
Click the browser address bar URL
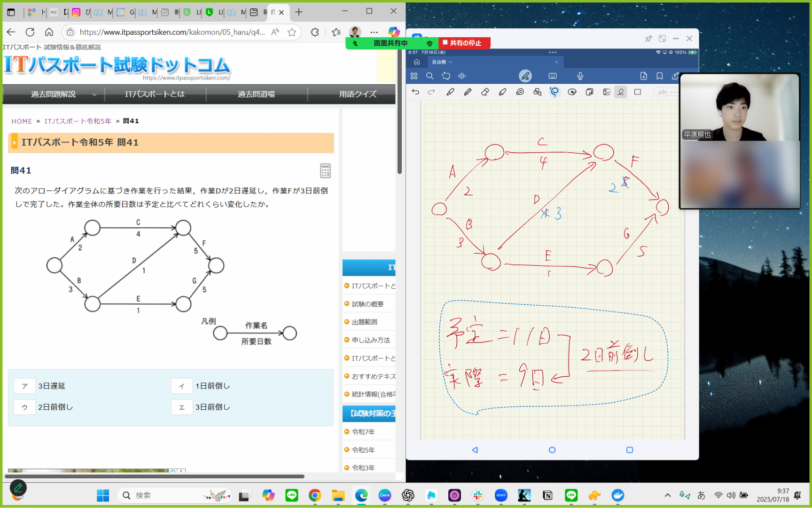tap(172, 32)
